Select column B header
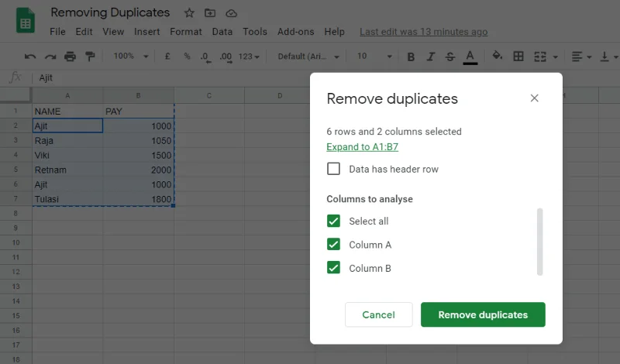The width and height of the screenshot is (620, 364). pyautogui.click(x=139, y=95)
